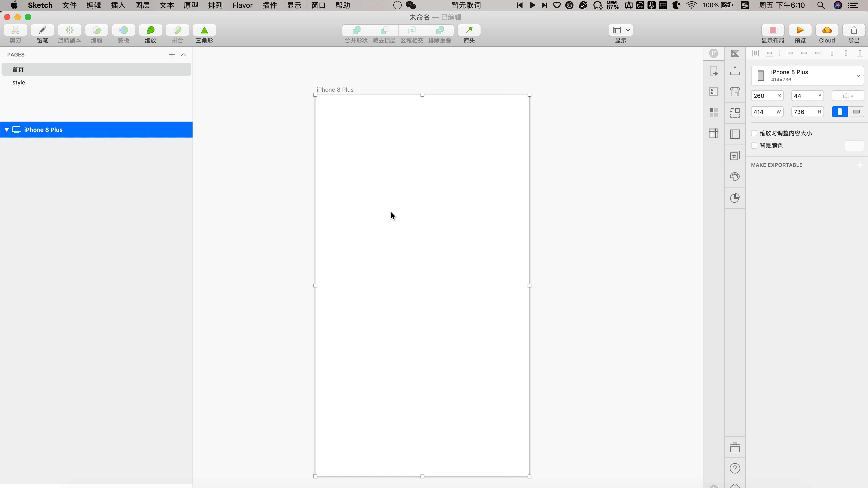868x488 pixels.
Task: Select the style page
Action: (x=19, y=82)
